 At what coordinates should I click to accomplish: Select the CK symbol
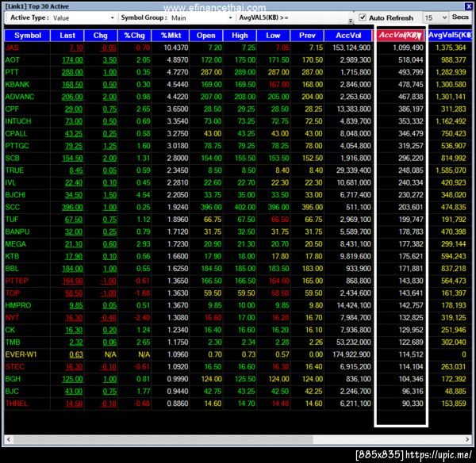(10, 330)
